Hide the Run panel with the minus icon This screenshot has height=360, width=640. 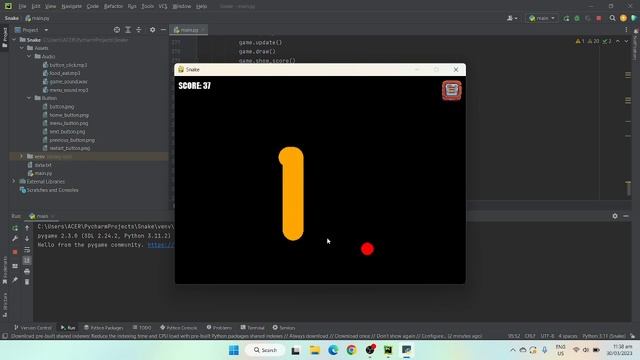coord(626,216)
